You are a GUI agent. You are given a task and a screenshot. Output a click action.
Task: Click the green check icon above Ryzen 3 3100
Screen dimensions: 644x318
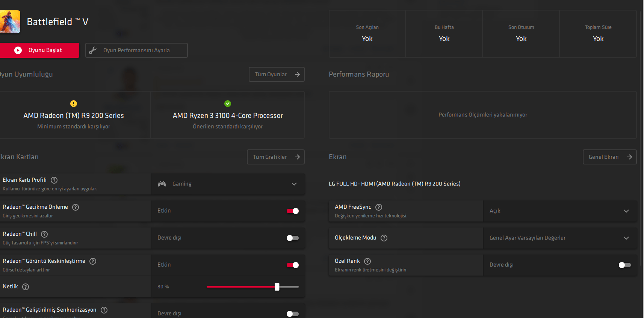[228, 104]
